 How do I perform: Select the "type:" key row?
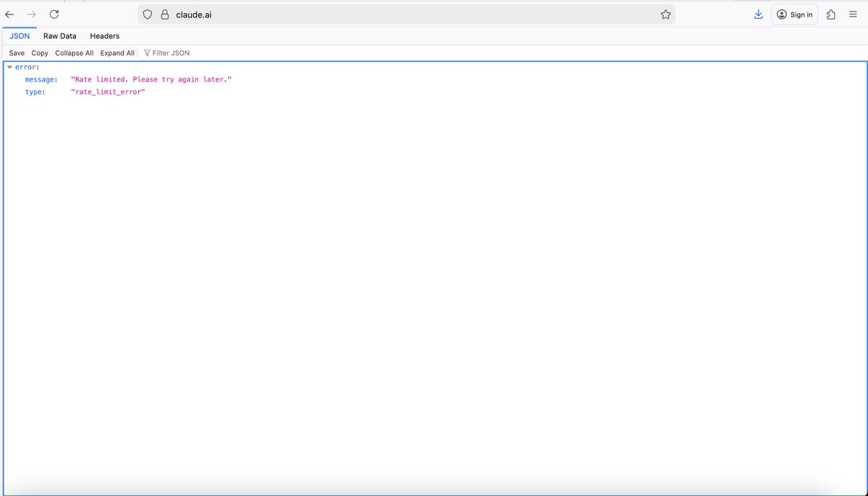point(35,93)
